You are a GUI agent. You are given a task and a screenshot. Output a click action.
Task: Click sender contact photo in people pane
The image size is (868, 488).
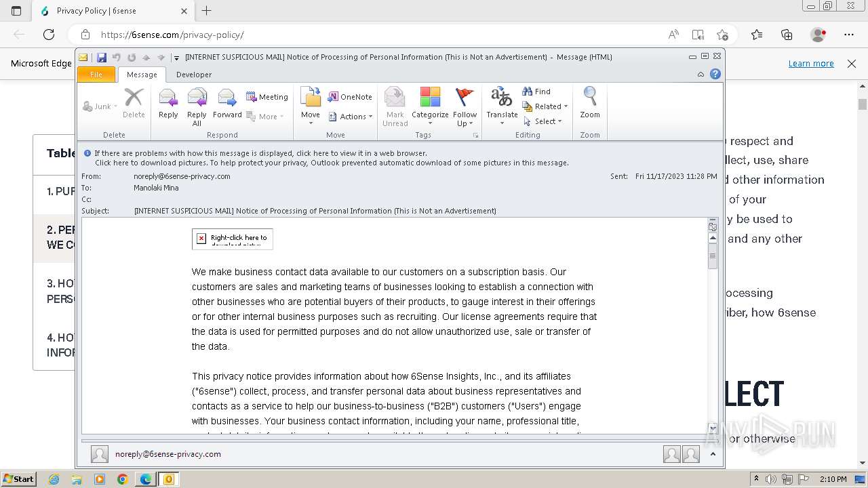[x=100, y=454]
